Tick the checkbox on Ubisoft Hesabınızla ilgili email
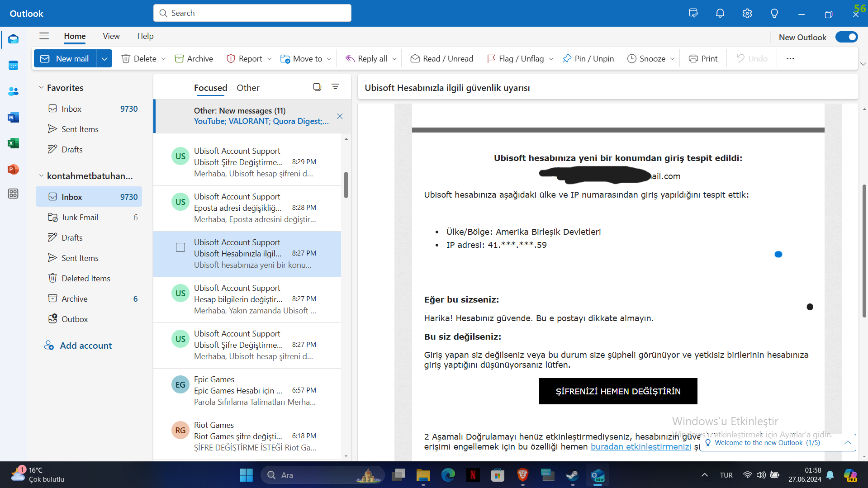Screen dimensions: 868x488 180,247
